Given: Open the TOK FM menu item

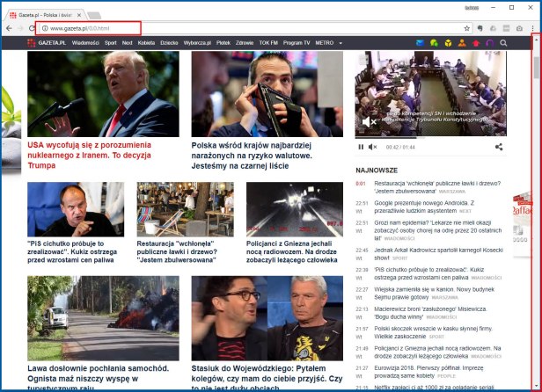Looking at the screenshot, I should pyautogui.click(x=268, y=43).
